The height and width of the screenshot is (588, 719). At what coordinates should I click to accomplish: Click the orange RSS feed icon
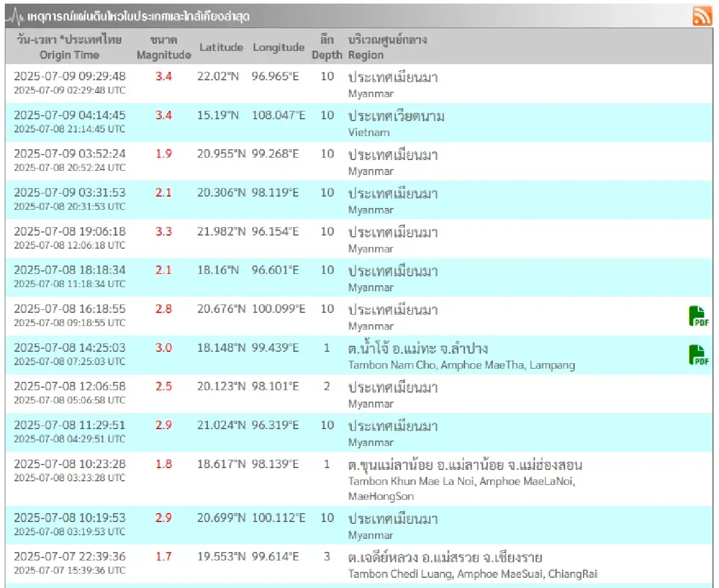tap(702, 16)
